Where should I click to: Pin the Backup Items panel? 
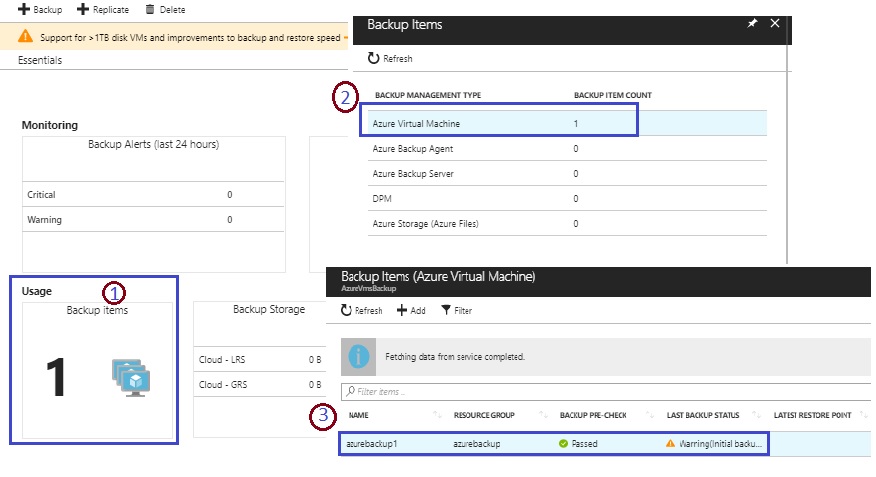pyautogui.click(x=752, y=23)
